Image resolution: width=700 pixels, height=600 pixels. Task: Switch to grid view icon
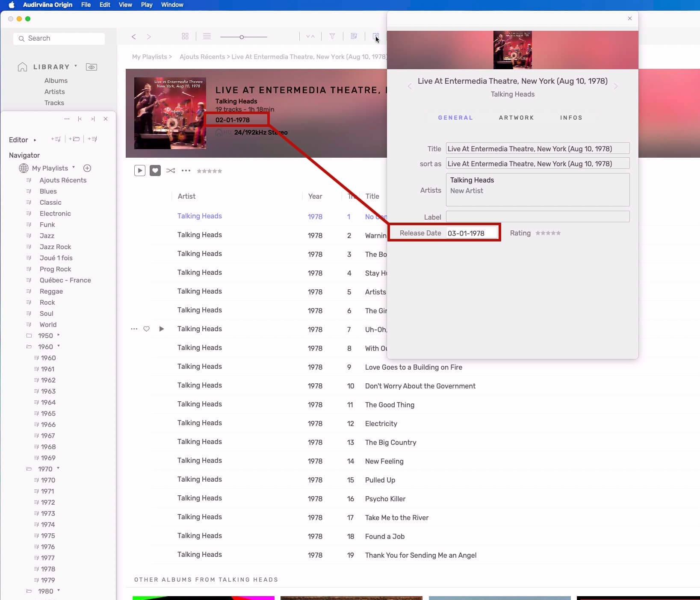pyautogui.click(x=185, y=36)
